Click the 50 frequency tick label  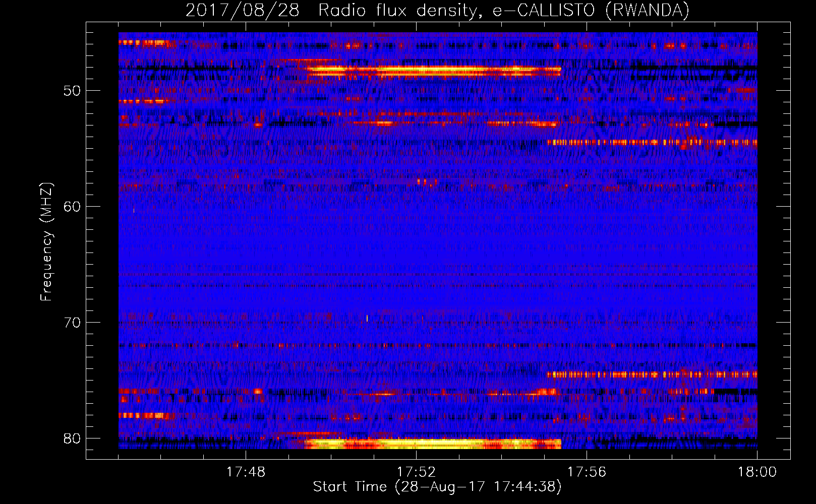tap(72, 91)
